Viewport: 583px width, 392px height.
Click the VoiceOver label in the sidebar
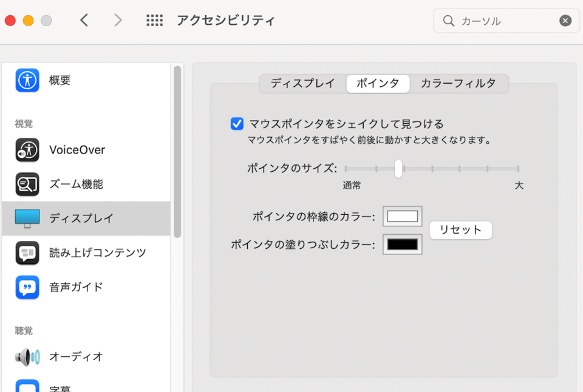coord(77,150)
